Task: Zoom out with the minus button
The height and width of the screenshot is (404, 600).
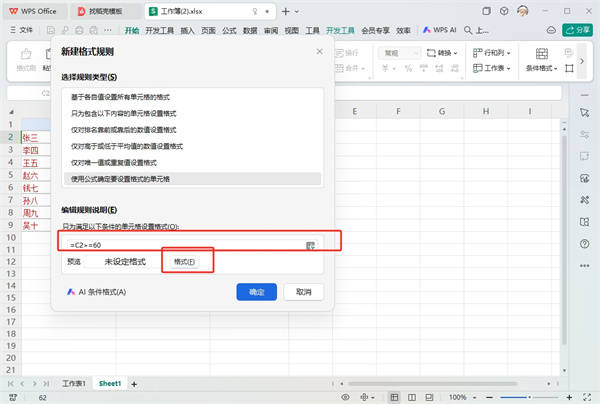Action: click(x=489, y=397)
